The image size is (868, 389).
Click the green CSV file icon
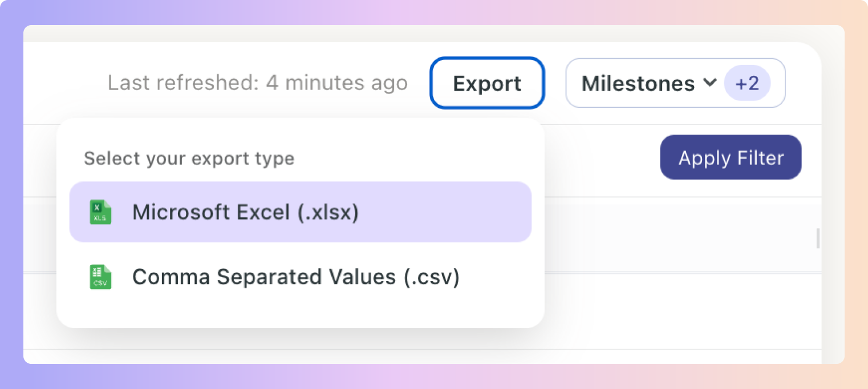tap(100, 277)
